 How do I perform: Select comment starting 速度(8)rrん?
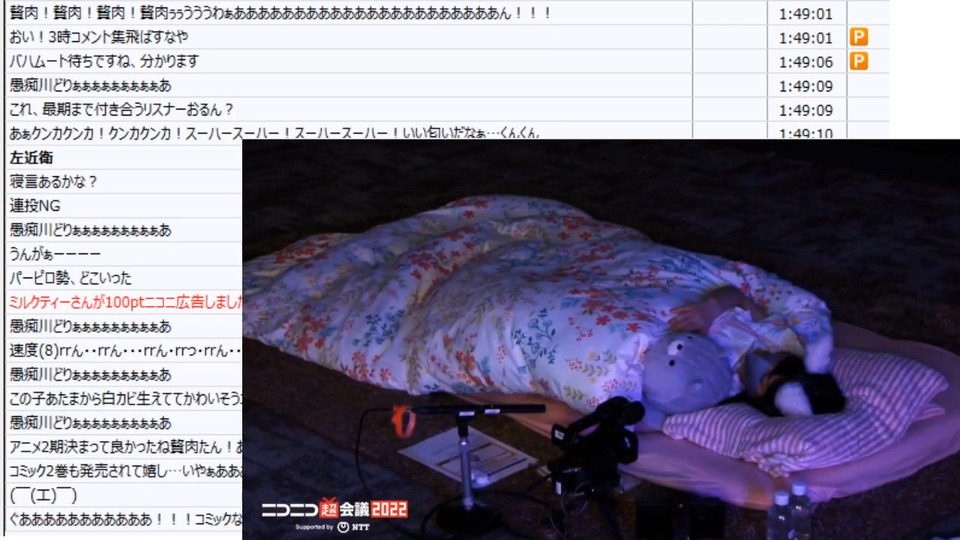click(x=126, y=350)
